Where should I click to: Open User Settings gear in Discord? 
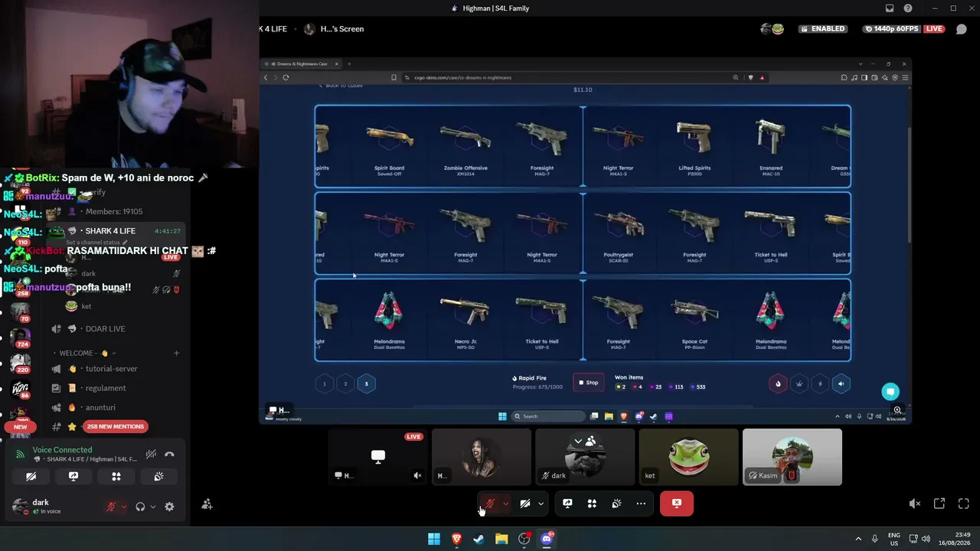click(169, 507)
